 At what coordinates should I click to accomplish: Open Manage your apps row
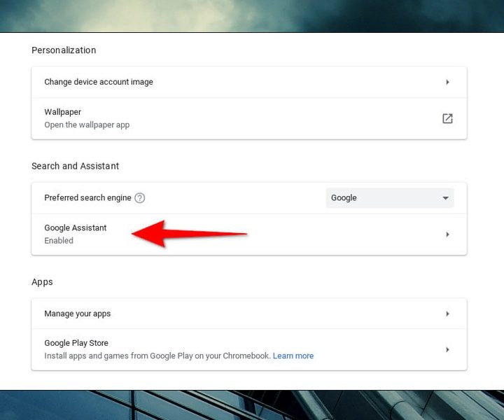[x=249, y=314]
